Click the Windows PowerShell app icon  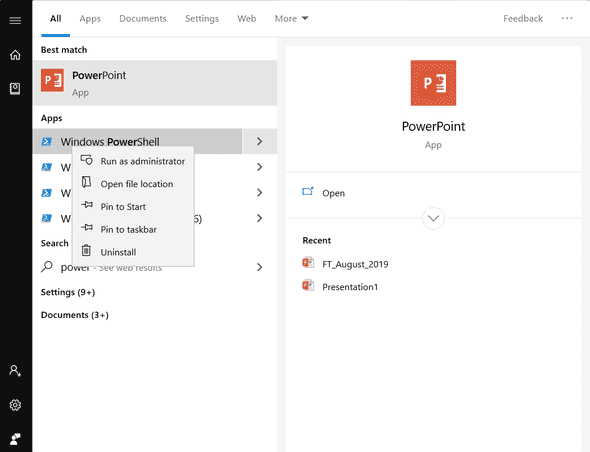click(47, 142)
